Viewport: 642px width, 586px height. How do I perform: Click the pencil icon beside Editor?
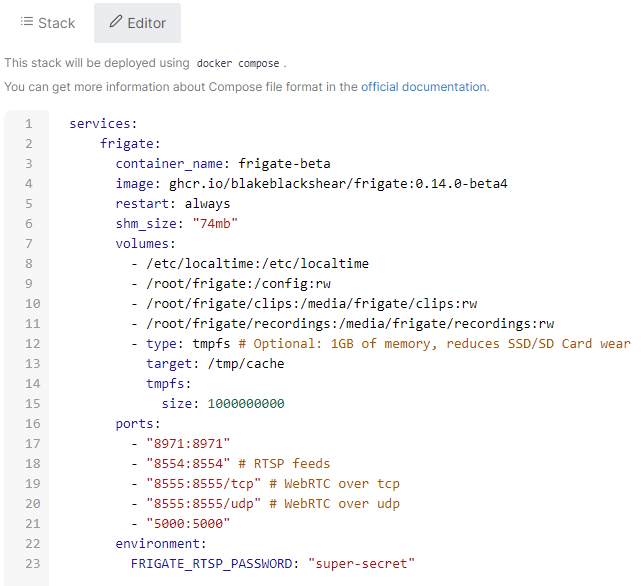click(115, 21)
